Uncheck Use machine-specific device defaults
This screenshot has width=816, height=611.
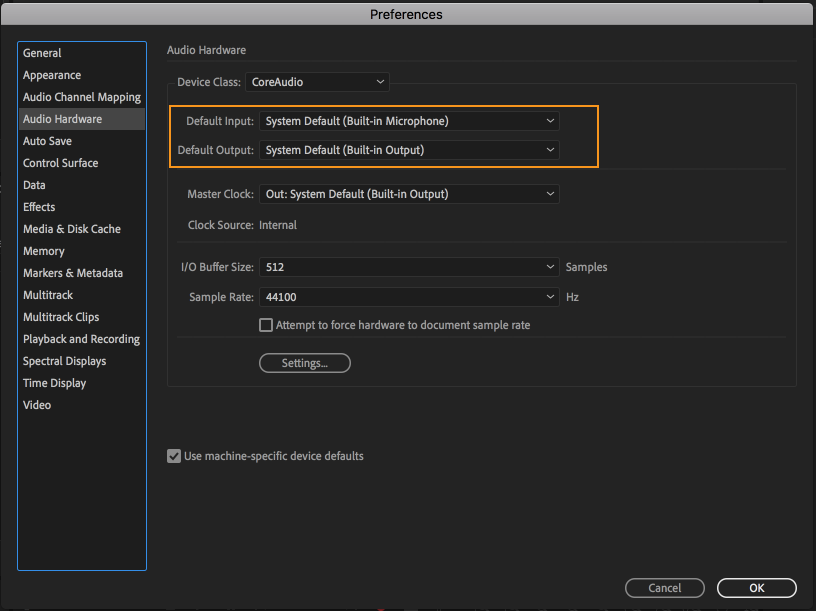tap(174, 456)
